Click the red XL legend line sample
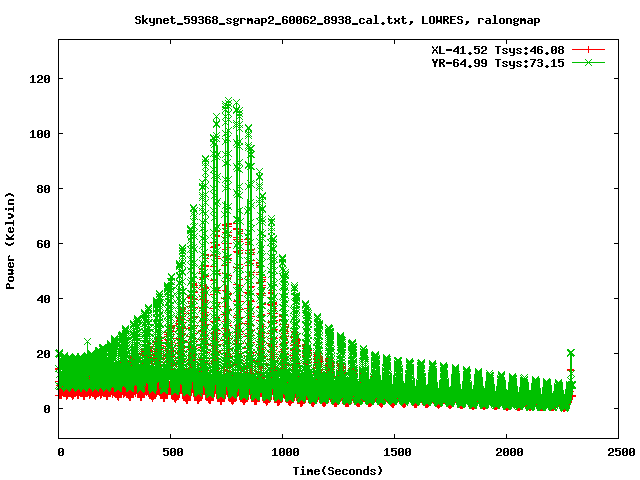Image resolution: width=640 pixels, height=480 pixels. [x=588, y=50]
